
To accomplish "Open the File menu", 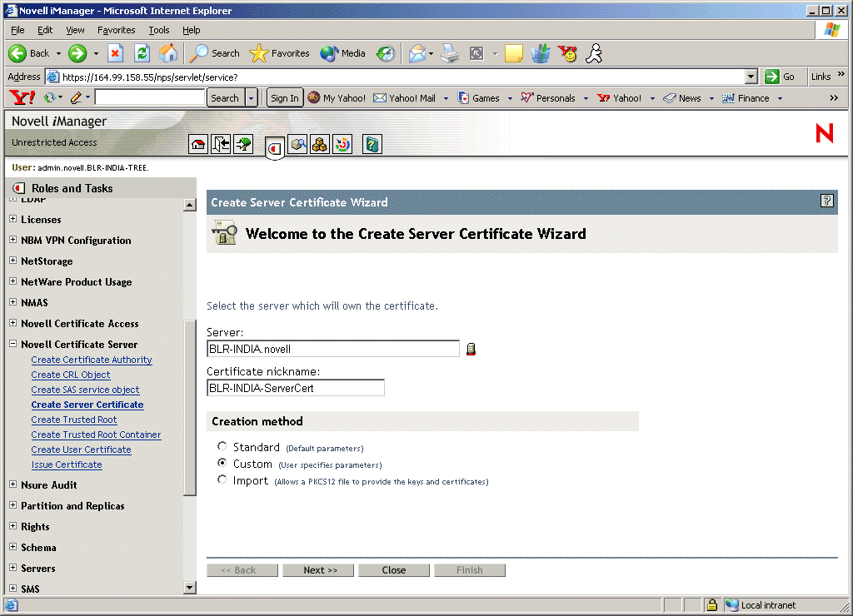I will coord(17,30).
